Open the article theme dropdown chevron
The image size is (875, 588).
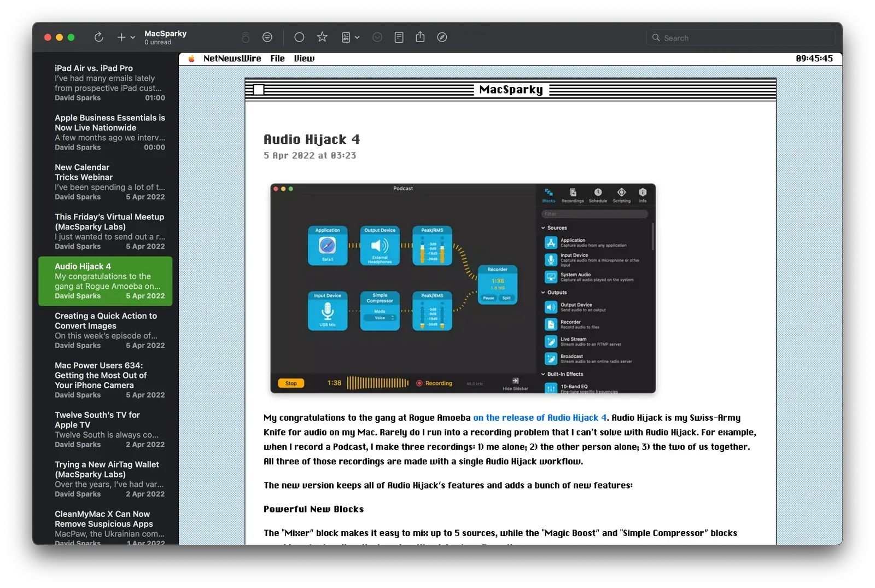click(357, 37)
